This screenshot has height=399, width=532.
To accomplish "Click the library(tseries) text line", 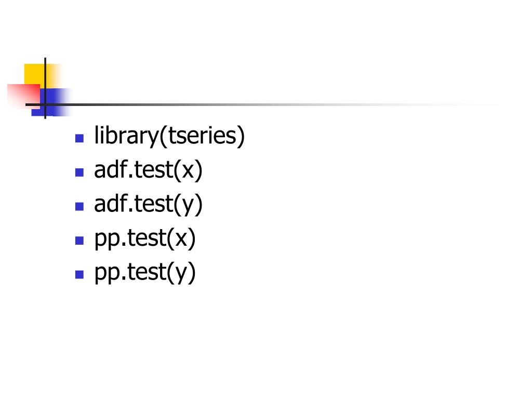I will pos(169,136).
